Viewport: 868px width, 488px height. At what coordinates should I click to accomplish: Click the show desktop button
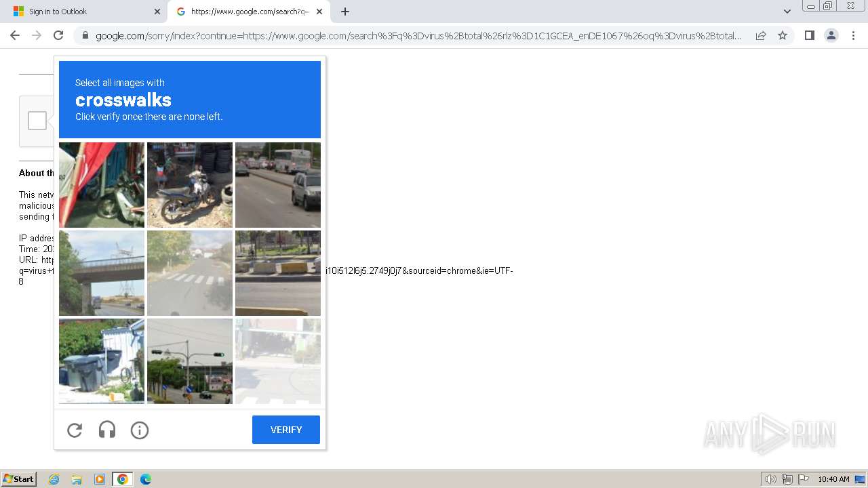(x=861, y=479)
